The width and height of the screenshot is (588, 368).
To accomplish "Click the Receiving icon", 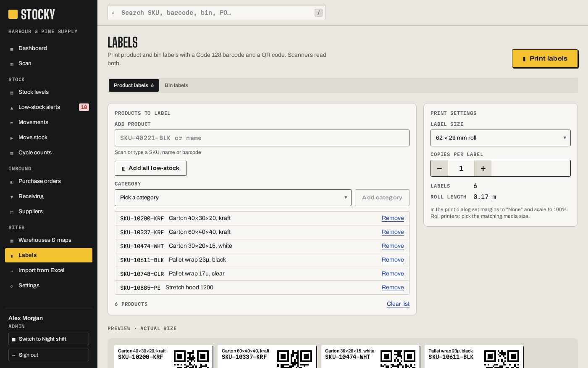I will (12, 197).
